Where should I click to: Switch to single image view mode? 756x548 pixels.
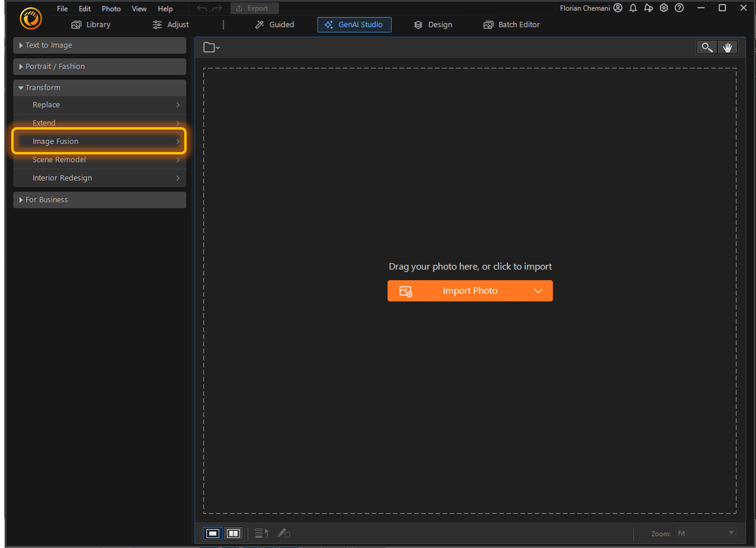click(212, 533)
